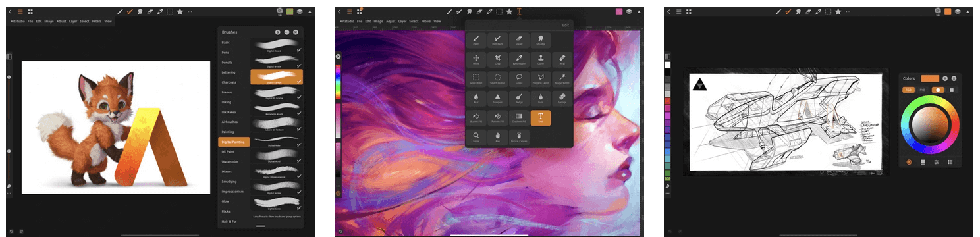Click the orange T toolbar icon above the portrait

coord(519,11)
